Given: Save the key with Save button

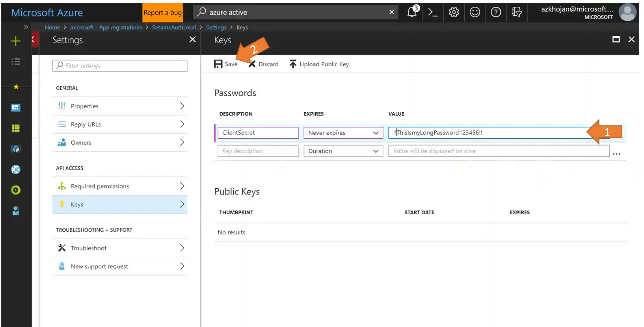Looking at the screenshot, I should tap(226, 64).
